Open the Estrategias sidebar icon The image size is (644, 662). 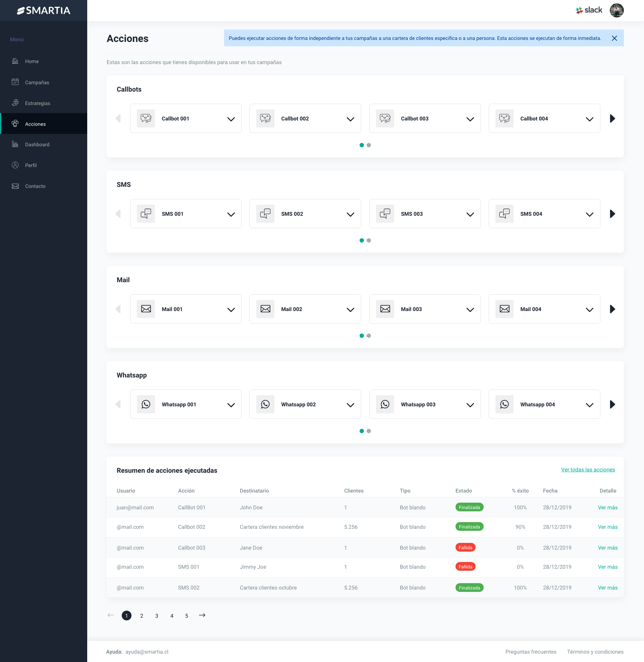coord(15,103)
